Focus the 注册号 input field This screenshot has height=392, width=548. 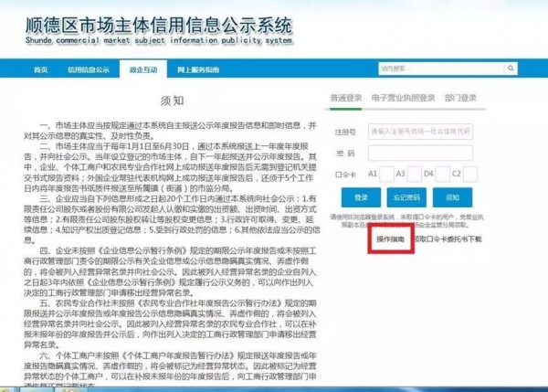pyautogui.click(x=418, y=132)
